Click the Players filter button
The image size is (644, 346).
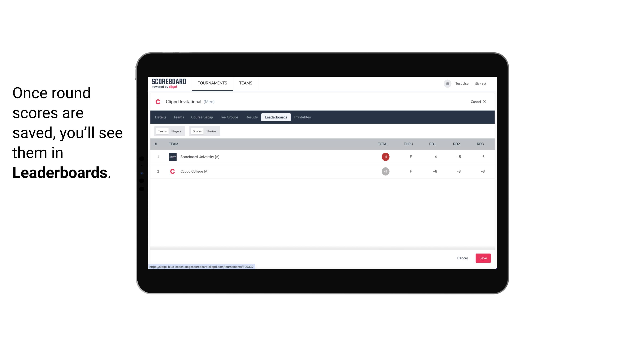coord(176,131)
